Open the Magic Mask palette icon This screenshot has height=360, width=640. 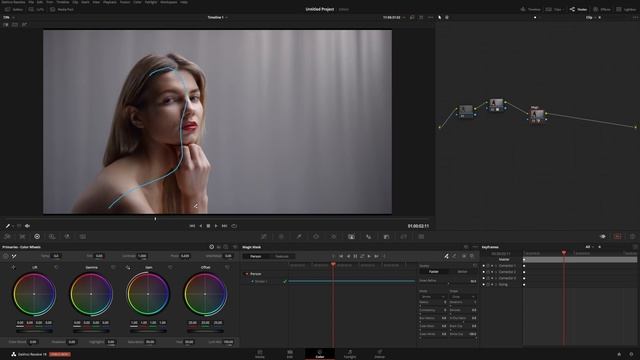point(351,236)
